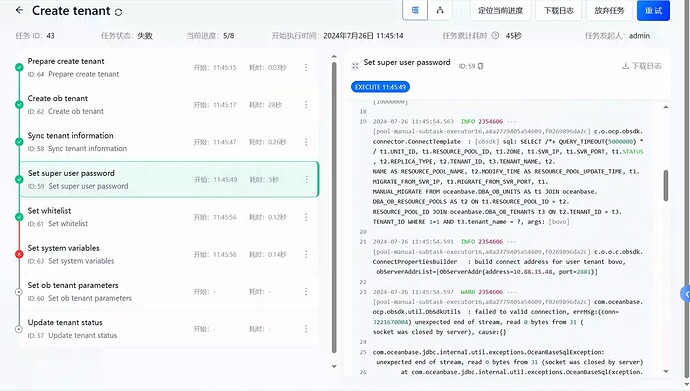Click green success icon of Sync tenant information
The height and width of the screenshot is (391, 690).
(19, 142)
